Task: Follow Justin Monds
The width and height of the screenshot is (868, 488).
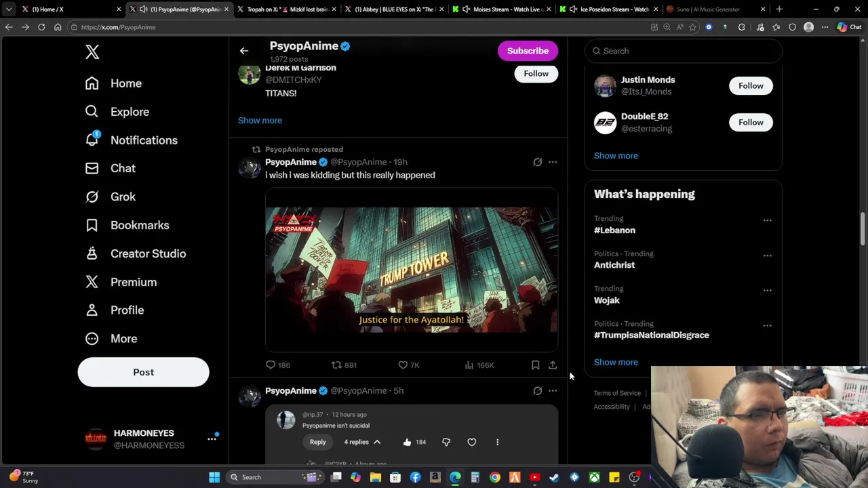Action: coord(751,85)
